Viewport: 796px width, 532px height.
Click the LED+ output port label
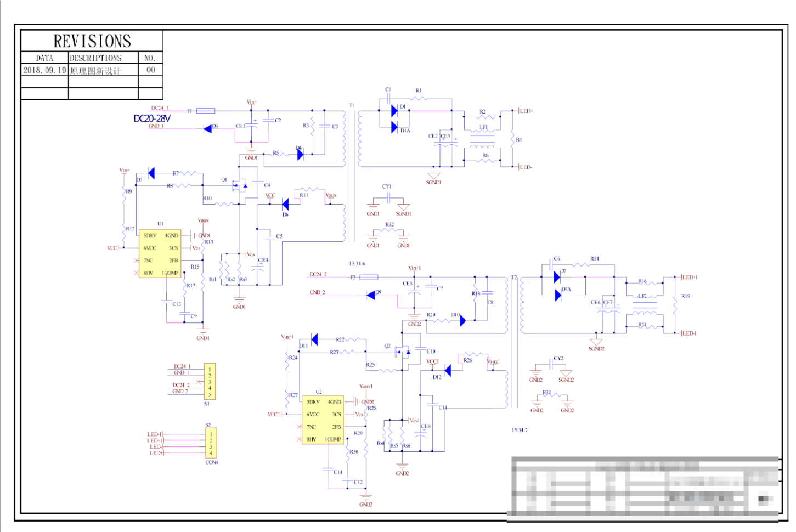pos(526,111)
